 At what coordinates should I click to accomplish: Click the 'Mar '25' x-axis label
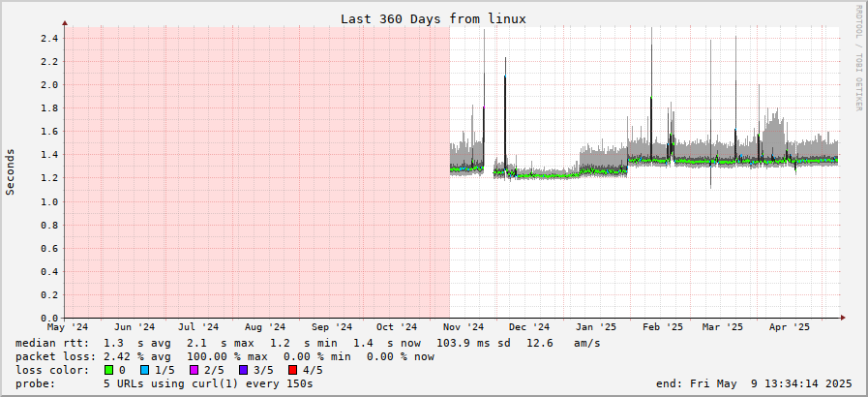point(723,327)
